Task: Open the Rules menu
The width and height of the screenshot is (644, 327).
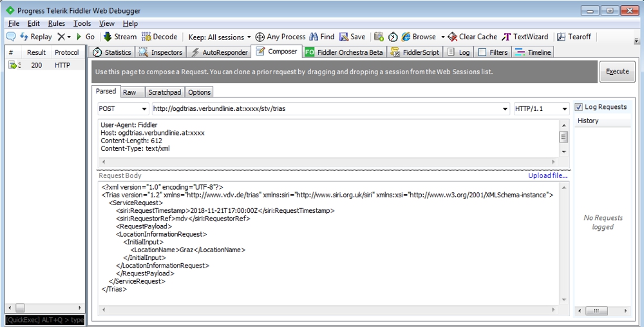Action: (56, 23)
